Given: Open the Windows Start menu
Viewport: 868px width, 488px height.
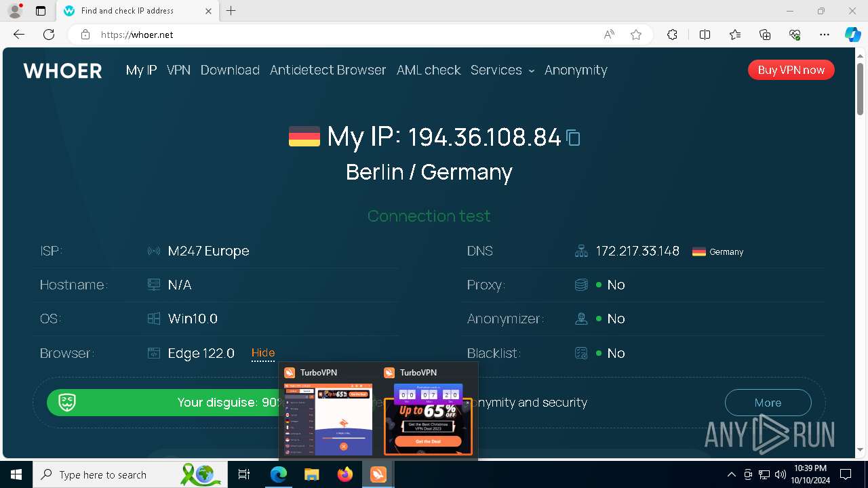Looking at the screenshot, I should pyautogui.click(x=16, y=474).
